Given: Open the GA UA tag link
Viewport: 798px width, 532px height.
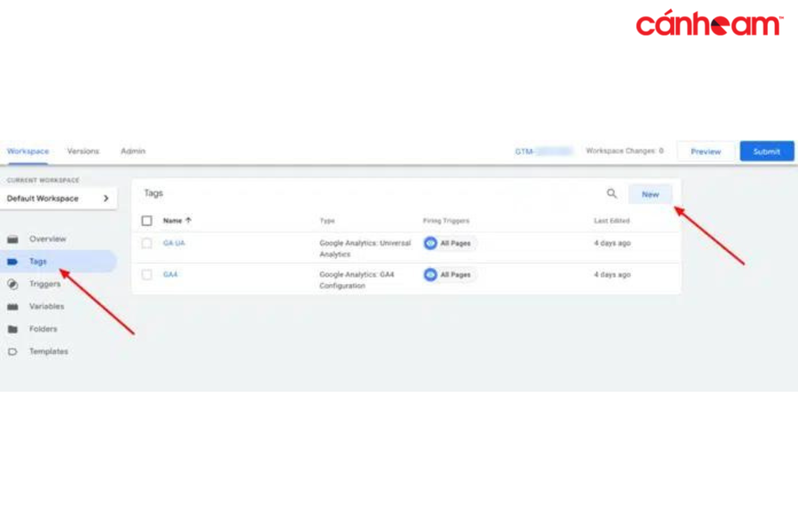Looking at the screenshot, I should pyautogui.click(x=174, y=243).
